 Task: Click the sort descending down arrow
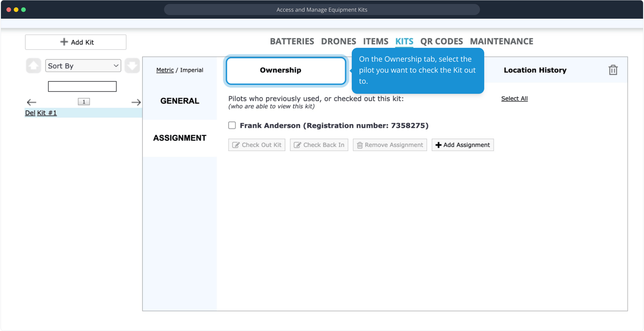132,66
